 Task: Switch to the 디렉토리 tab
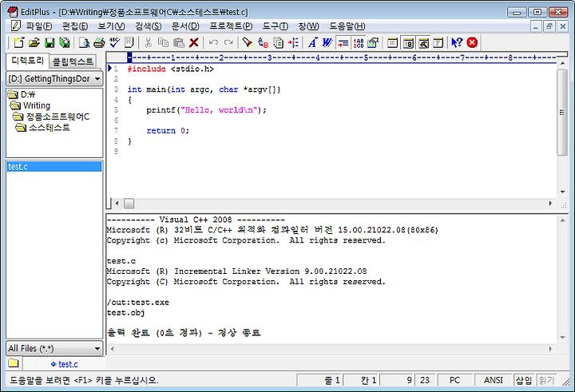[x=27, y=61]
